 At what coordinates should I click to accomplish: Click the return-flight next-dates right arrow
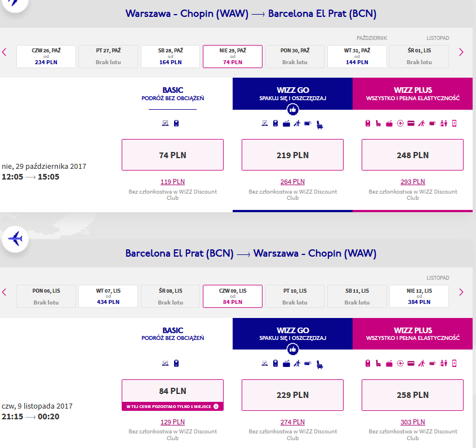pyautogui.click(x=461, y=292)
